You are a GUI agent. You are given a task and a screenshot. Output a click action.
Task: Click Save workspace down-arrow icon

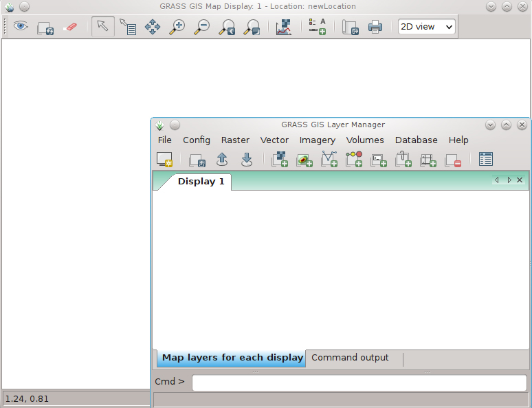pos(247,159)
